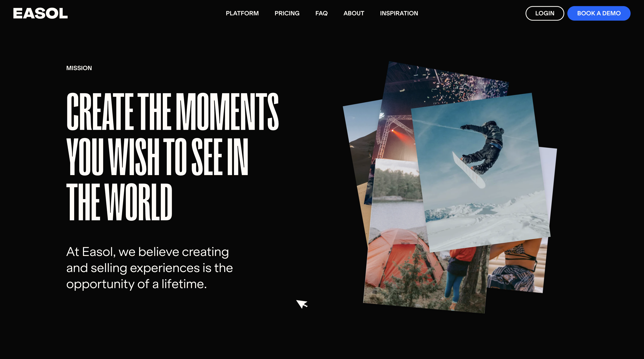Open the FAQ link

(321, 13)
